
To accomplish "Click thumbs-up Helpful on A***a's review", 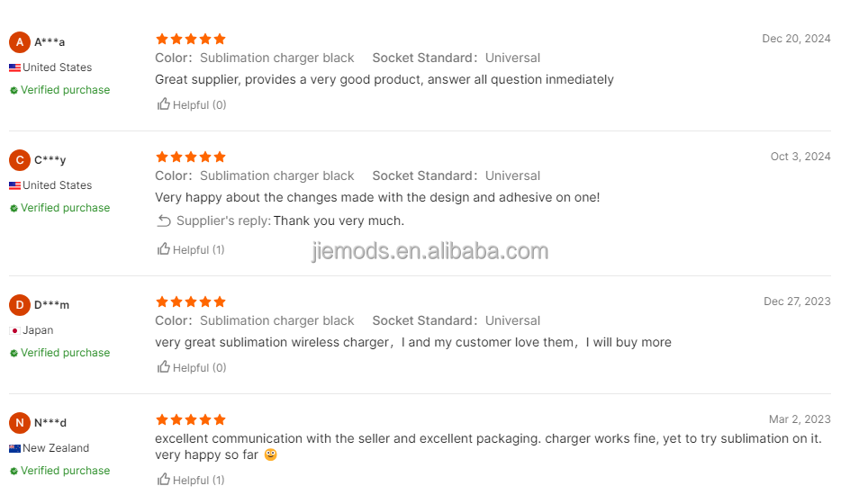I will tap(164, 104).
